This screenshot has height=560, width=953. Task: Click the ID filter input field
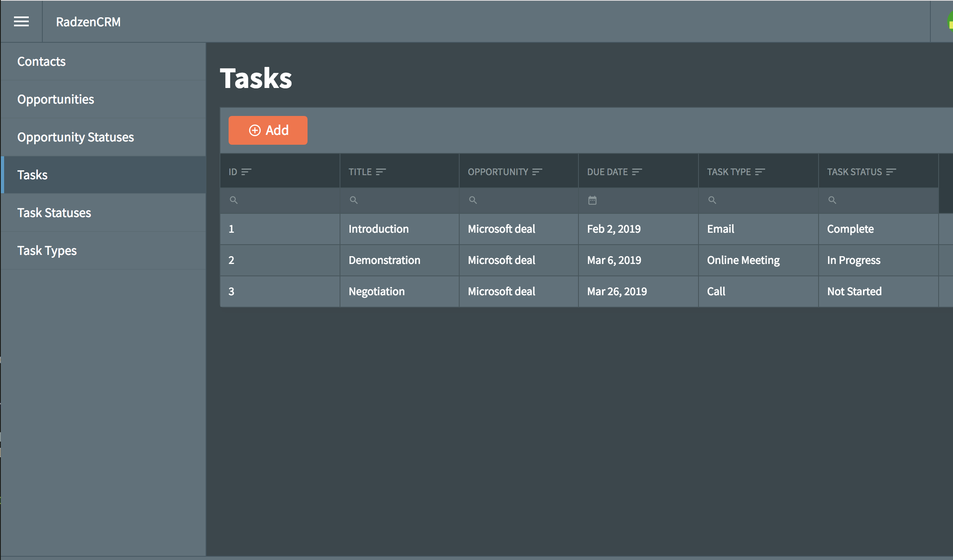click(280, 200)
